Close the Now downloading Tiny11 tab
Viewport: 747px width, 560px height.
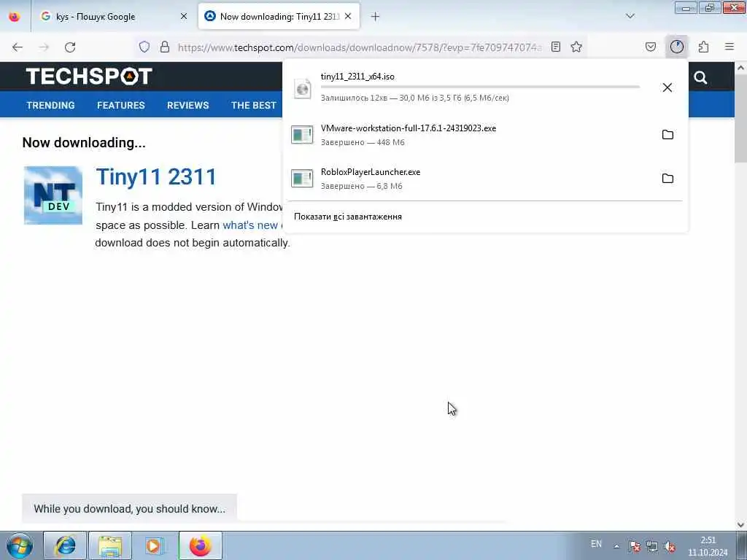[348, 16]
